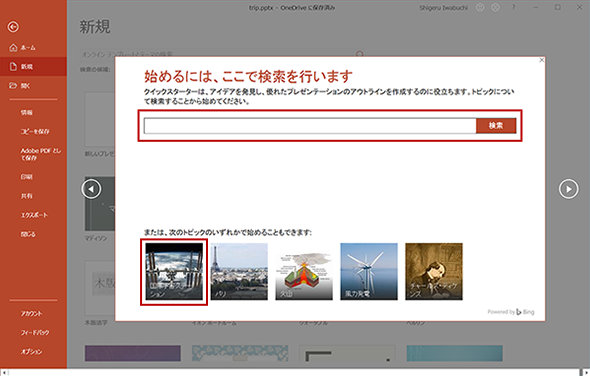Screen dimensions: 590x376
Task: Click the red 検索 button
Action: point(496,126)
